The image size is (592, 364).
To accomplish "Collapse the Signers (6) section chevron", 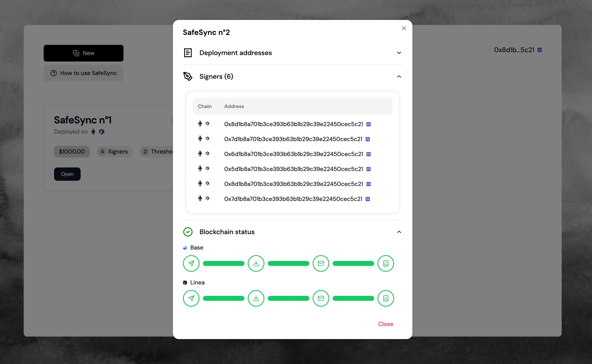I will click(x=399, y=76).
